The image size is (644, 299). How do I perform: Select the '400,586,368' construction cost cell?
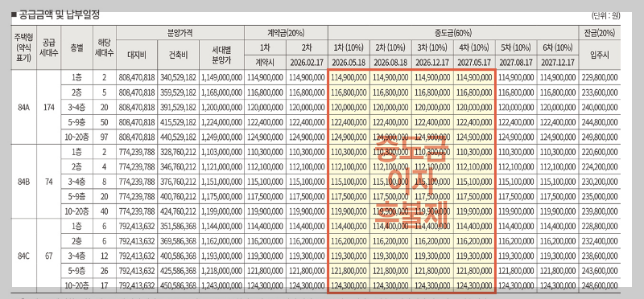pyautogui.click(x=178, y=256)
